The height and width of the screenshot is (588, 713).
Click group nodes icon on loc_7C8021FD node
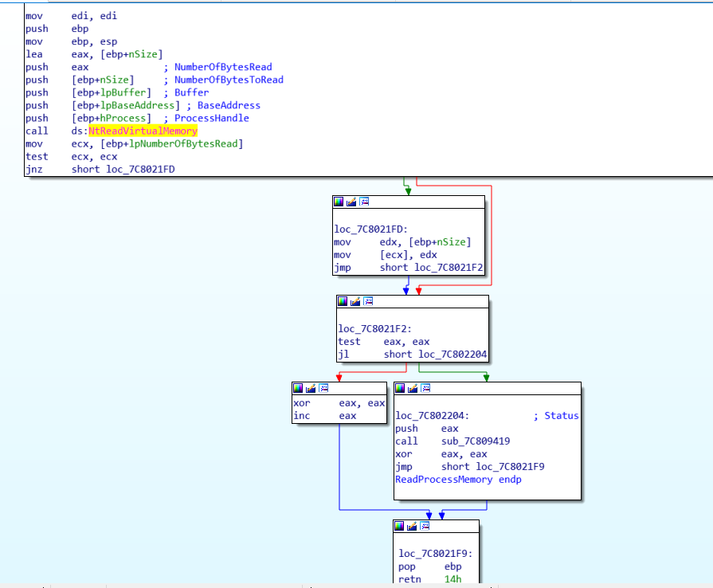click(x=364, y=202)
